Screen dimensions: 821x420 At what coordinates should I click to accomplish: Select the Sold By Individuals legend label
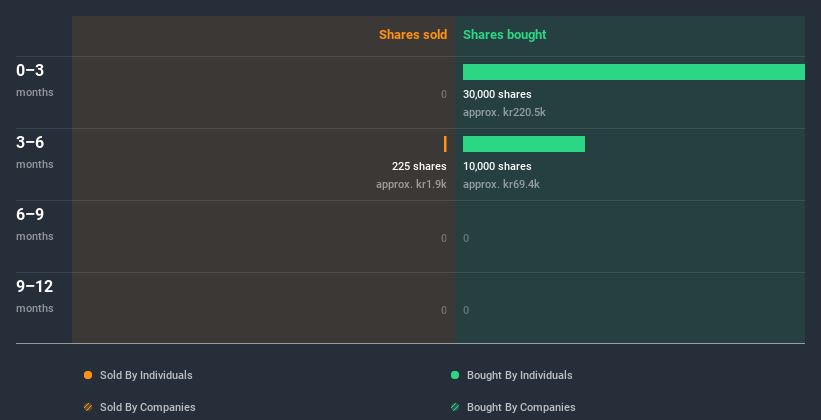click(x=146, y=375)
